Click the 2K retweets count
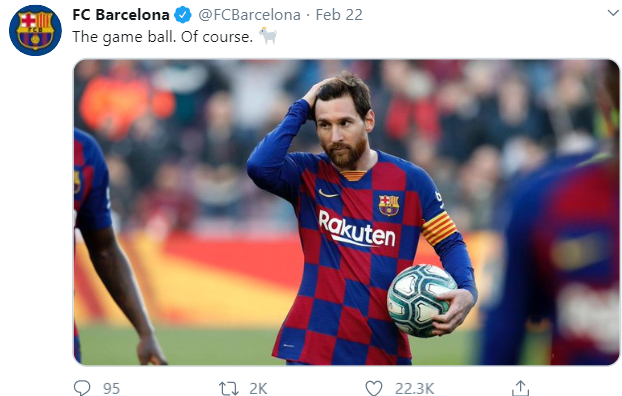 (x=258, y=388)
